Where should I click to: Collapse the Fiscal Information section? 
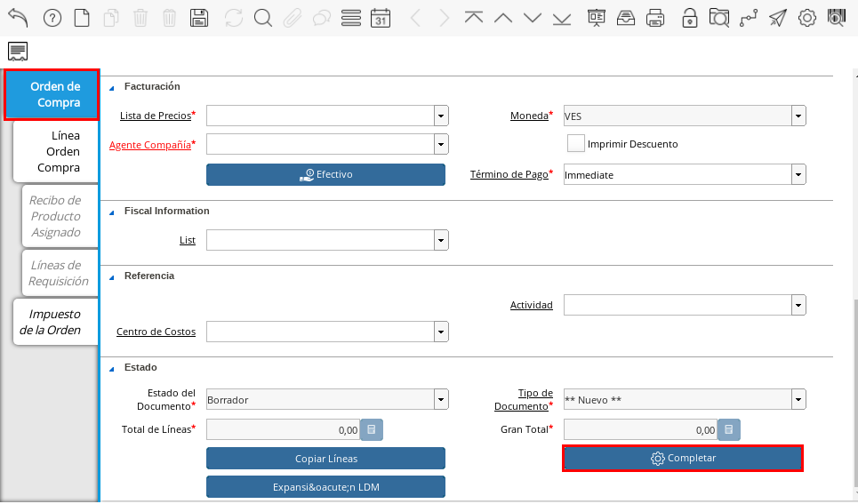[112, 212]
